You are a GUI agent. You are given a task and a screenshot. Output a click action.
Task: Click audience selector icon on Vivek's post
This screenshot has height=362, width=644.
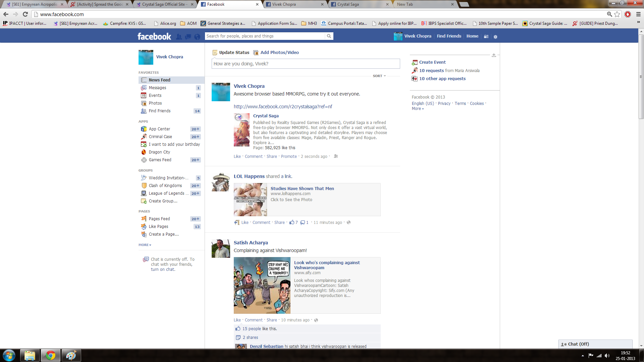[336, 156]
